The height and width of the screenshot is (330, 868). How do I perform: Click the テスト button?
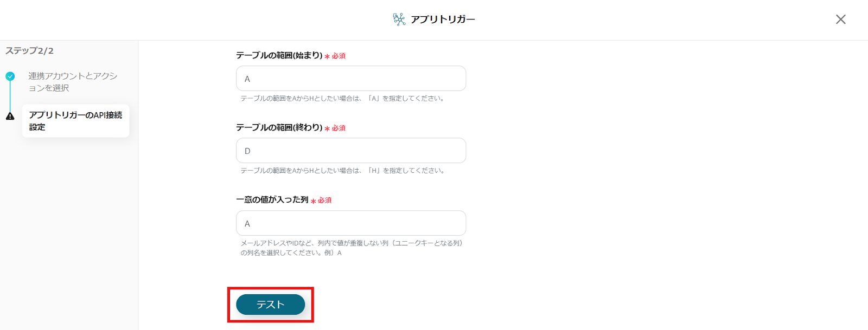pos(270,305)
